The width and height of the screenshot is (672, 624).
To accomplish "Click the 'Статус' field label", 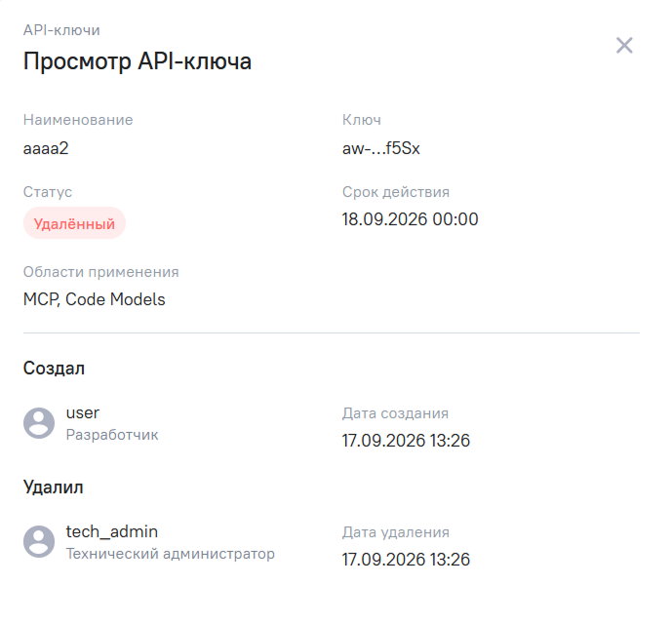I will [48, 191].
